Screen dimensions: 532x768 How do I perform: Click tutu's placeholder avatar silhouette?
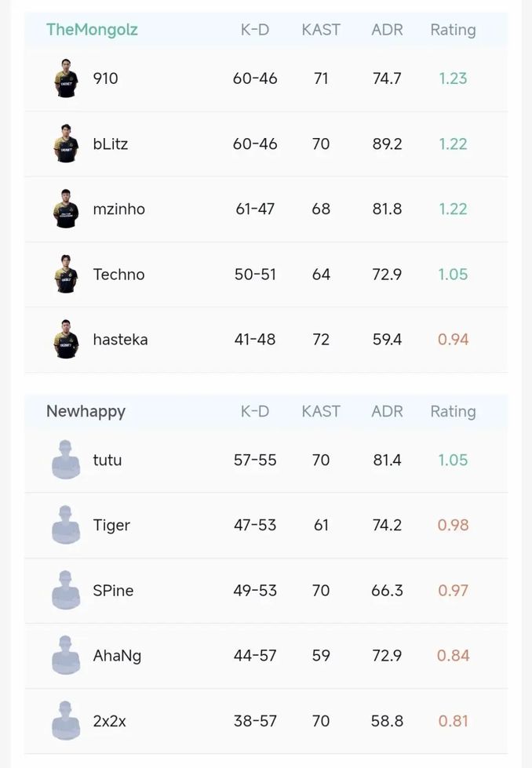pos(67,460)
